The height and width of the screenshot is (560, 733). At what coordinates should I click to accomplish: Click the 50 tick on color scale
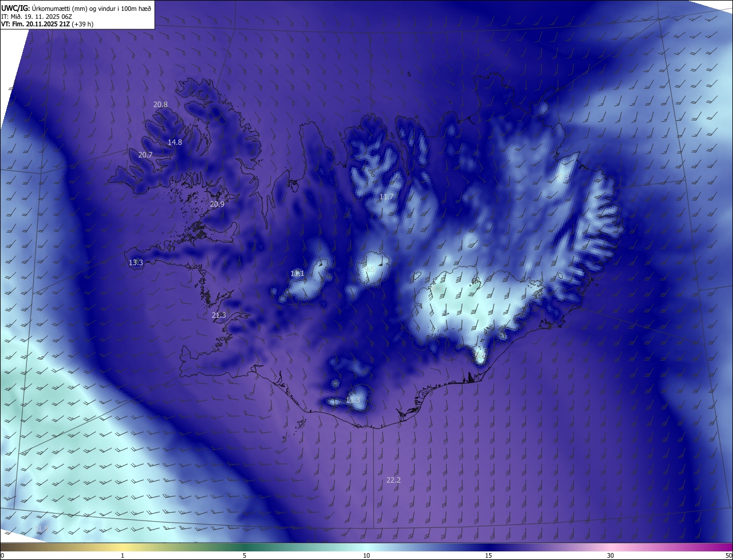coord(728,555)
